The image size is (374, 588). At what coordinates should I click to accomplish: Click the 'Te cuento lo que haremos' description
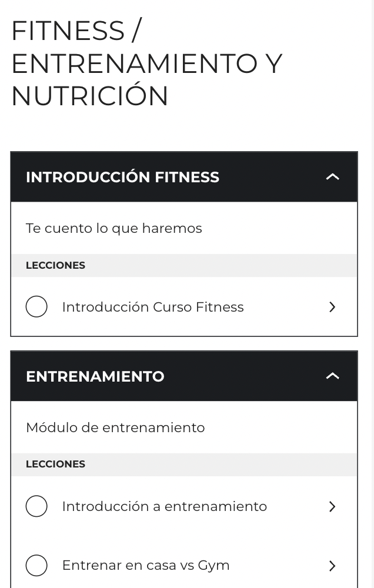coord(113,228)
